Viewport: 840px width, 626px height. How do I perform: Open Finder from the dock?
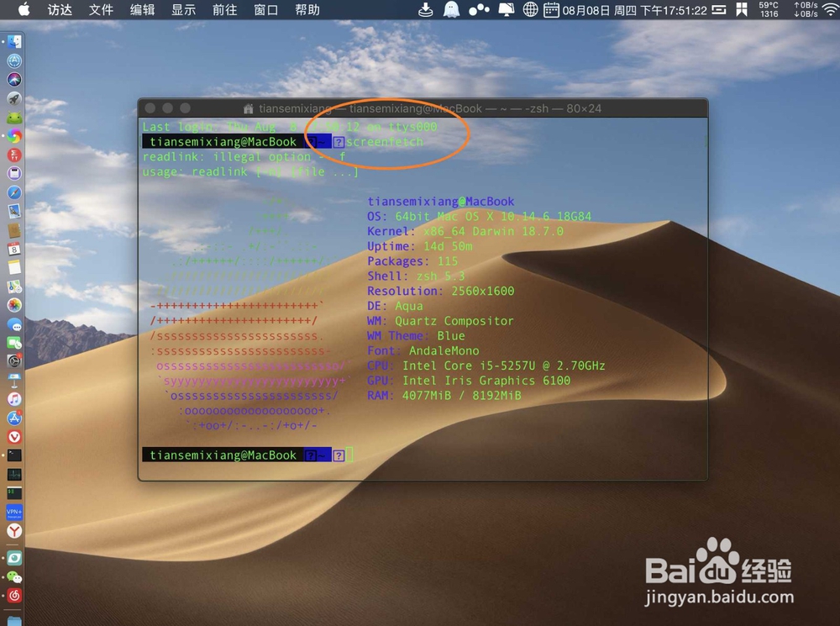tap(14, 42)
